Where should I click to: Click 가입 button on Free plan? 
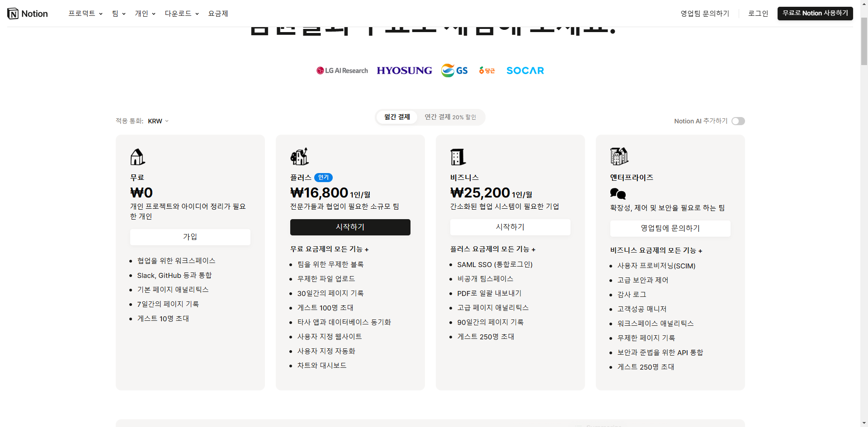coord(190,237)
